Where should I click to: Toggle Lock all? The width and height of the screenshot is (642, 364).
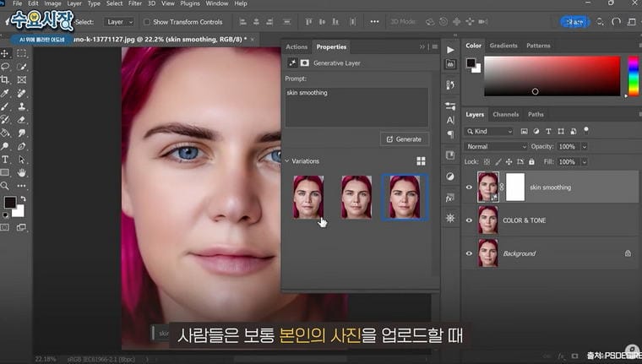[531, 162]
